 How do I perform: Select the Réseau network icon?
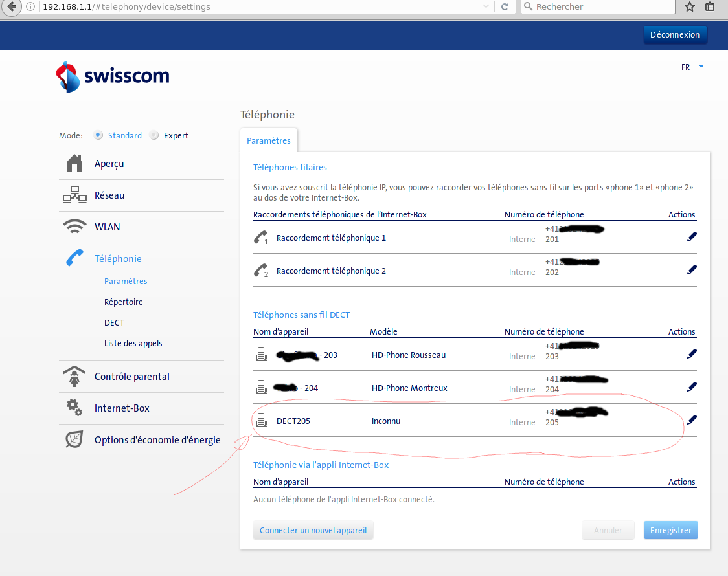tap(74, 195)
